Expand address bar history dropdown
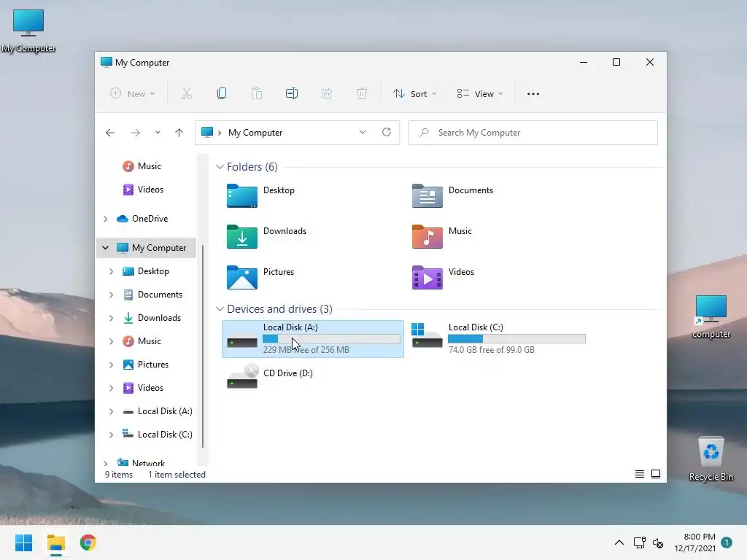747x560 pixels. point(363,133)
